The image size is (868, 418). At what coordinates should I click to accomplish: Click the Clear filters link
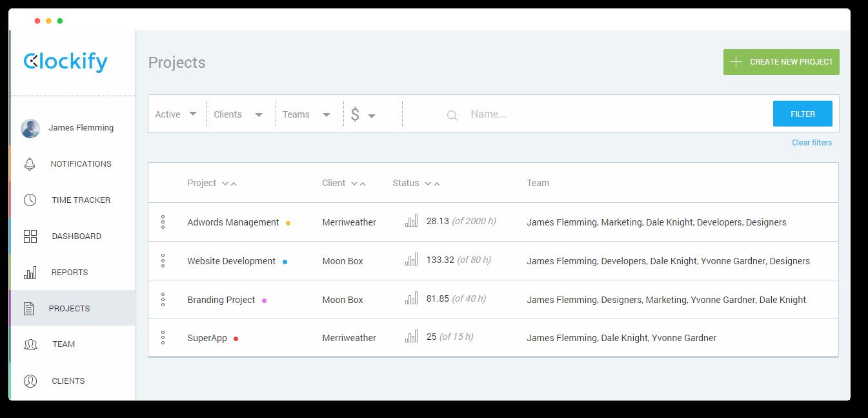811,143
